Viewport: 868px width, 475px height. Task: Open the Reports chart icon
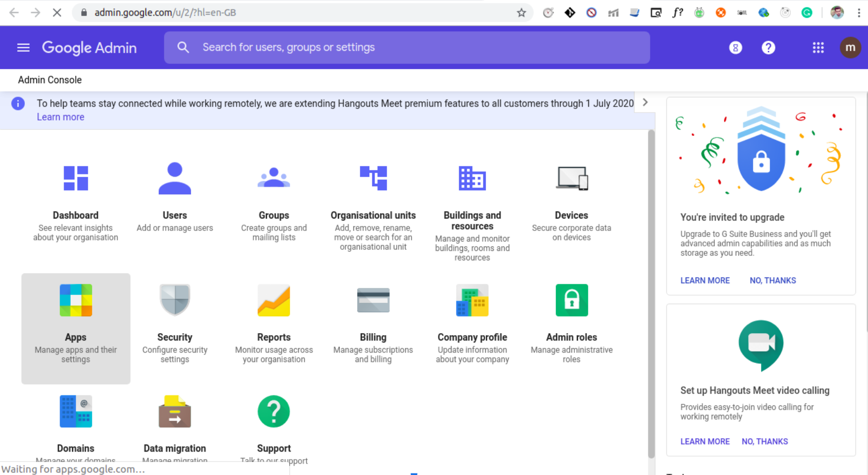tap(274, 300)
